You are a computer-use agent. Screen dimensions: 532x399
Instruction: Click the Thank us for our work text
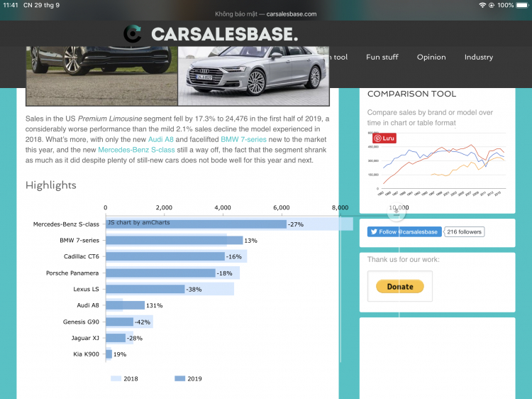[403, 259]
